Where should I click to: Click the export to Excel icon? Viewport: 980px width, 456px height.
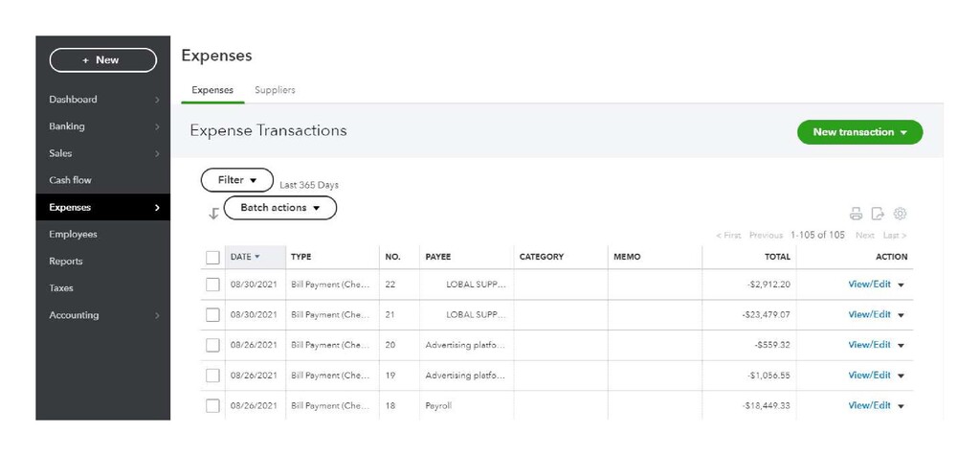point(878,214)
